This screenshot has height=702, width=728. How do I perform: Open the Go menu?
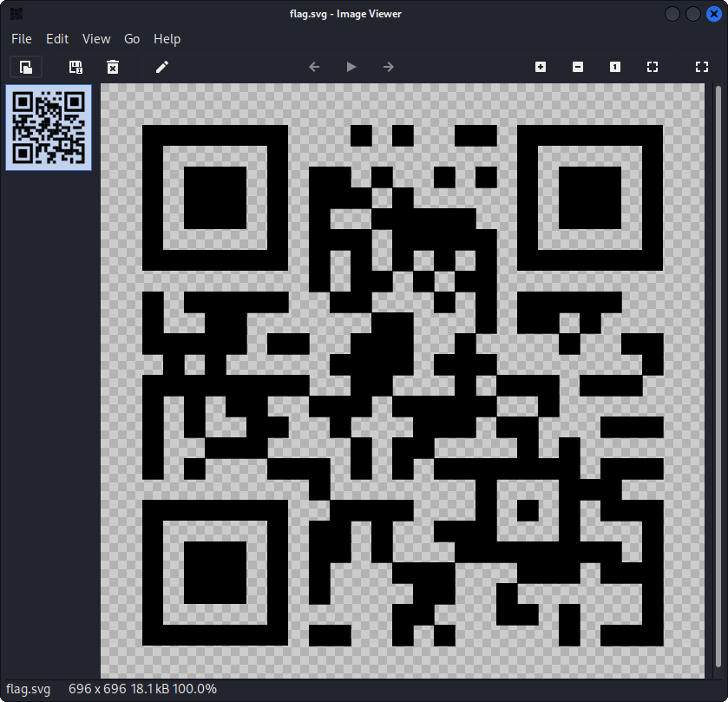click(x=132, y=39)
